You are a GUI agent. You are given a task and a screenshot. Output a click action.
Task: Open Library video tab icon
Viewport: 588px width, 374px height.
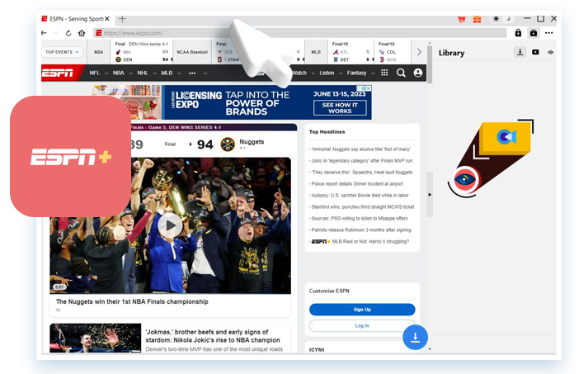[x=535, y=52]
